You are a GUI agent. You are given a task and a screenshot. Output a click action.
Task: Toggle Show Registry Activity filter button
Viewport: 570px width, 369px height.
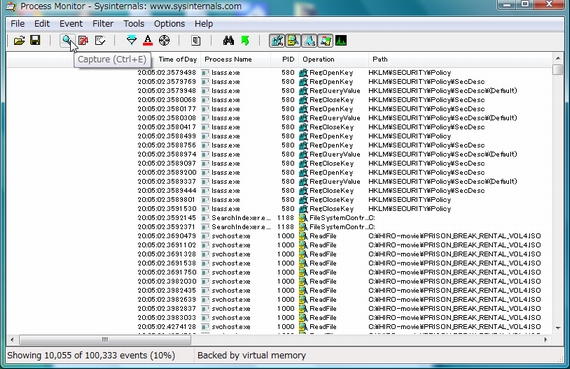pos(277,41)
